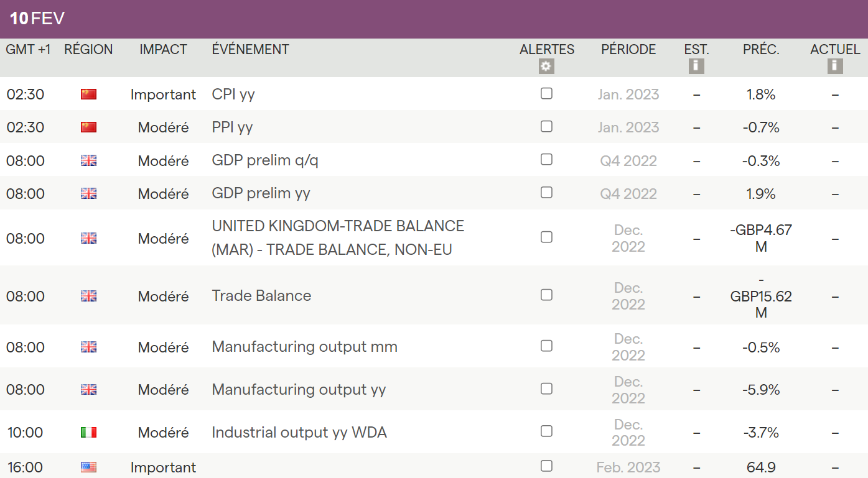Screen dimensions: 868x478
Task: Open the Manufacturing output yy event
Action: (299, 390)
